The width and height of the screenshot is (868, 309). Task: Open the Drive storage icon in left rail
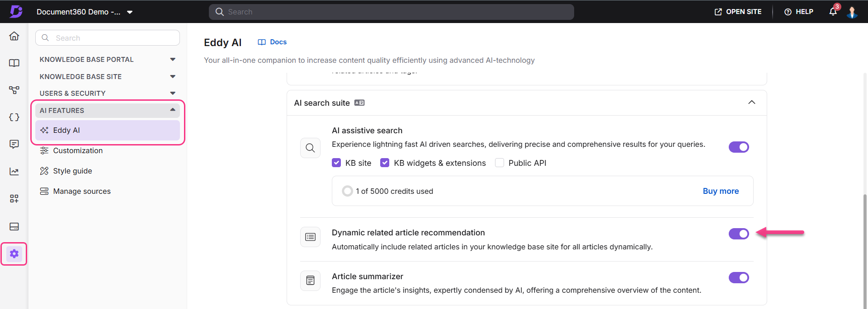pyautogui.click(x=14, y=226)
